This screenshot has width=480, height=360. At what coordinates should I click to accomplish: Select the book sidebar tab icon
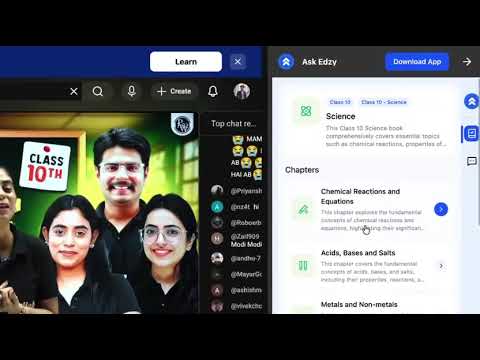472,134
